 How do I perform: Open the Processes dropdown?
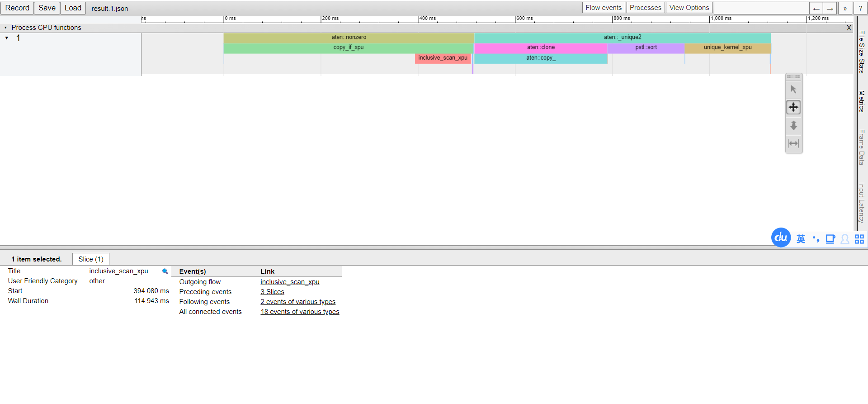click(645, 8)
